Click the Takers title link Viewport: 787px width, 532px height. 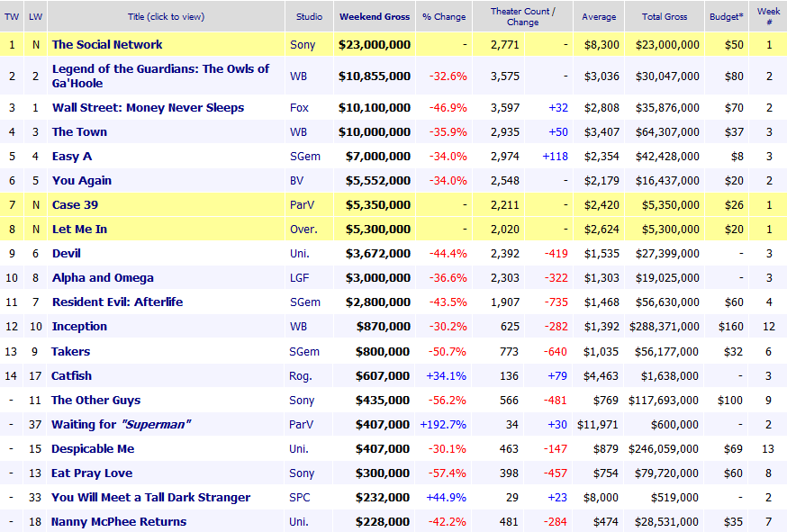pyautogui.click(x=70, y=351)
